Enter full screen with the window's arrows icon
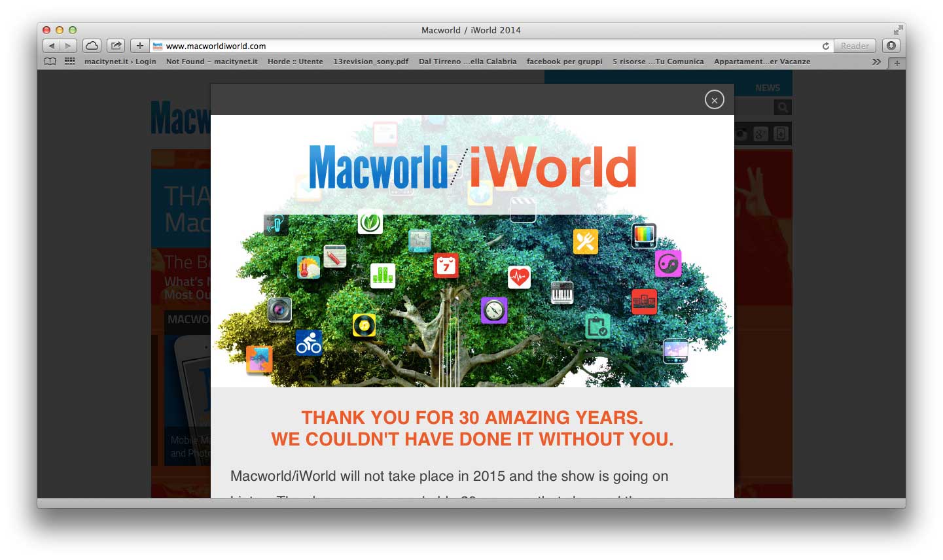This screenshot has width=943, height=560. [898, 30]
